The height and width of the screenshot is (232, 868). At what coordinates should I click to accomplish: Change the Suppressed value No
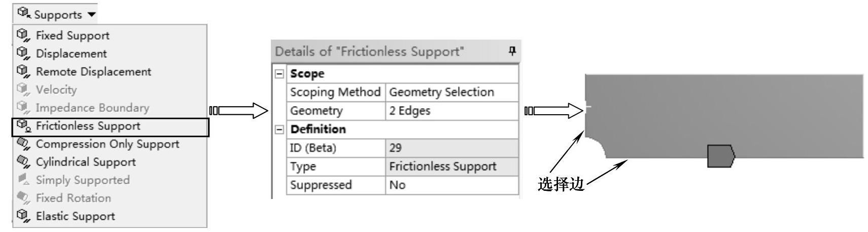[452, 185]
